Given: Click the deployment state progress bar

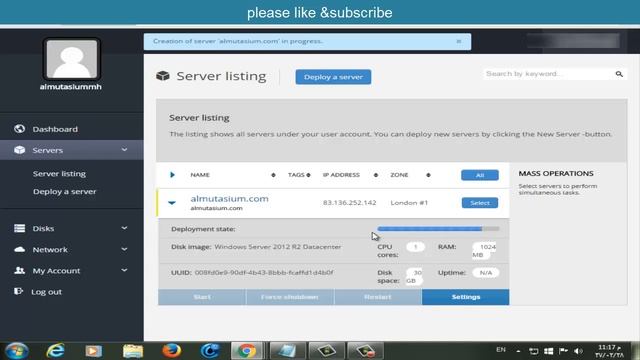Looking at the screenshot, I should click(438, 229).
